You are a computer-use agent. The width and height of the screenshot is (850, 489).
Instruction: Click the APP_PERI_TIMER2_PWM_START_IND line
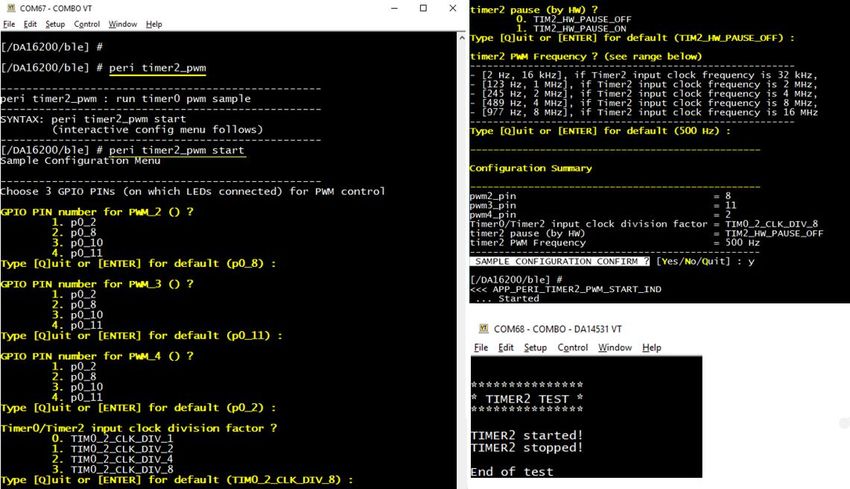(566, 289)
